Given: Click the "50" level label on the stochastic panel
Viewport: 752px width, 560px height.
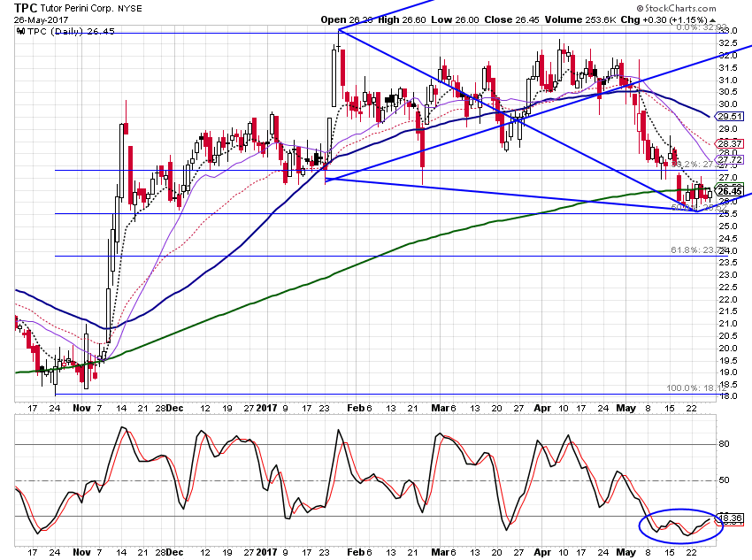Looking at the screenshot, I should click(x=724, y=479).
